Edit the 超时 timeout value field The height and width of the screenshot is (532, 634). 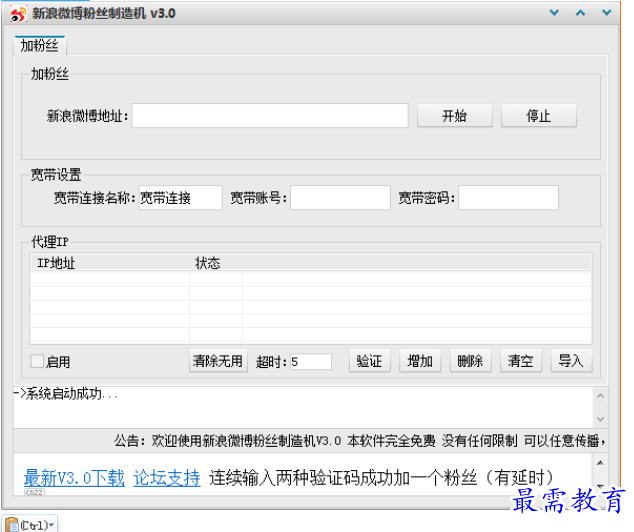coord(311,361)
